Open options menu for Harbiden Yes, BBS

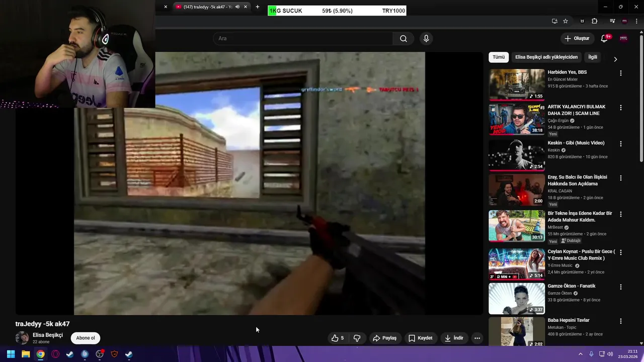coord(620,73)
